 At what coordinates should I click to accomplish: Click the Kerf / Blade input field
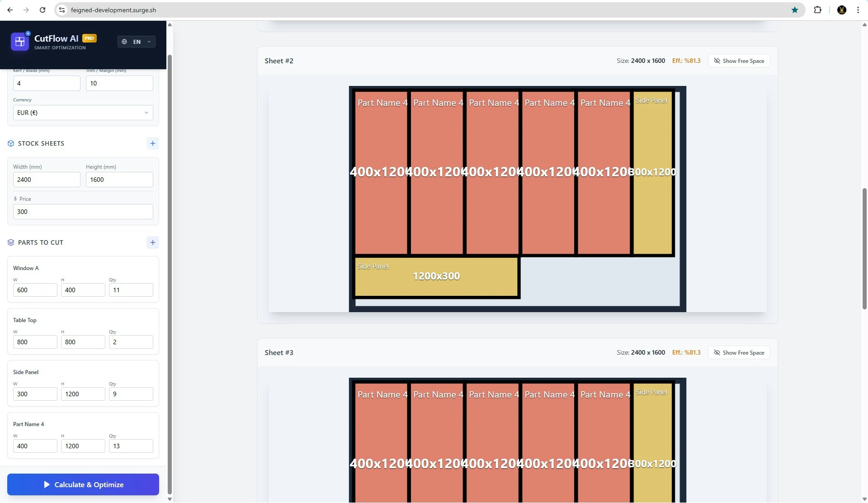click(47, 83)
